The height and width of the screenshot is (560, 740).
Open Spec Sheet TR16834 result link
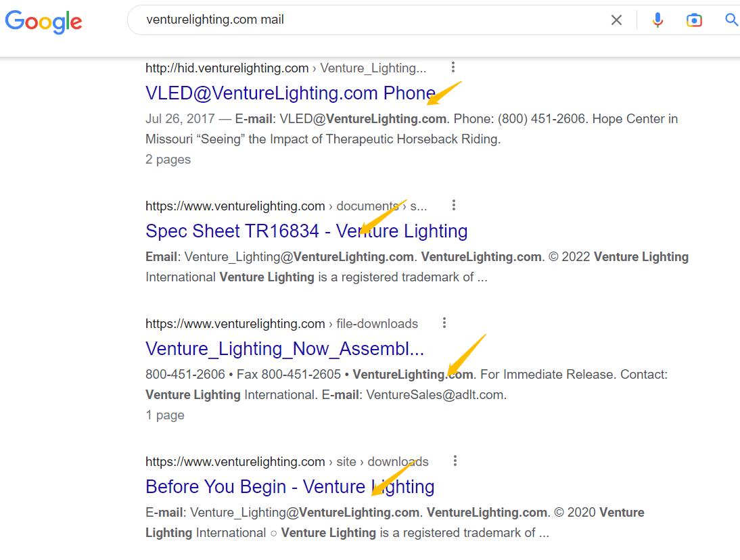click(306, 231)
